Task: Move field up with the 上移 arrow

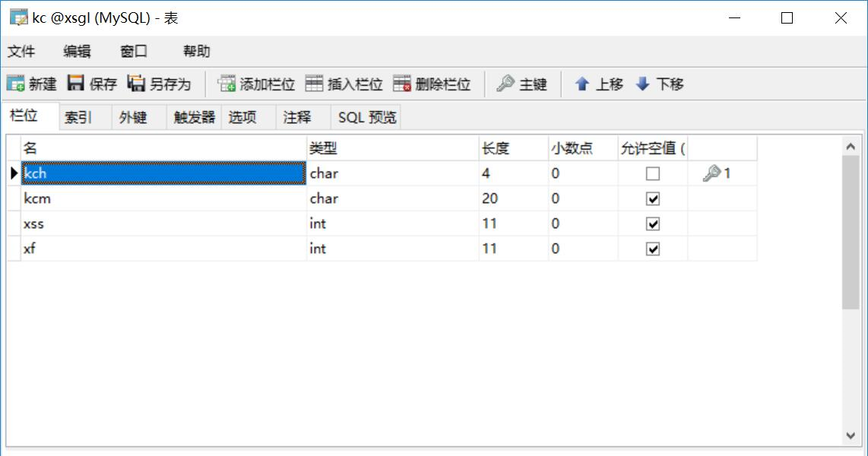Action: (581, 84)
